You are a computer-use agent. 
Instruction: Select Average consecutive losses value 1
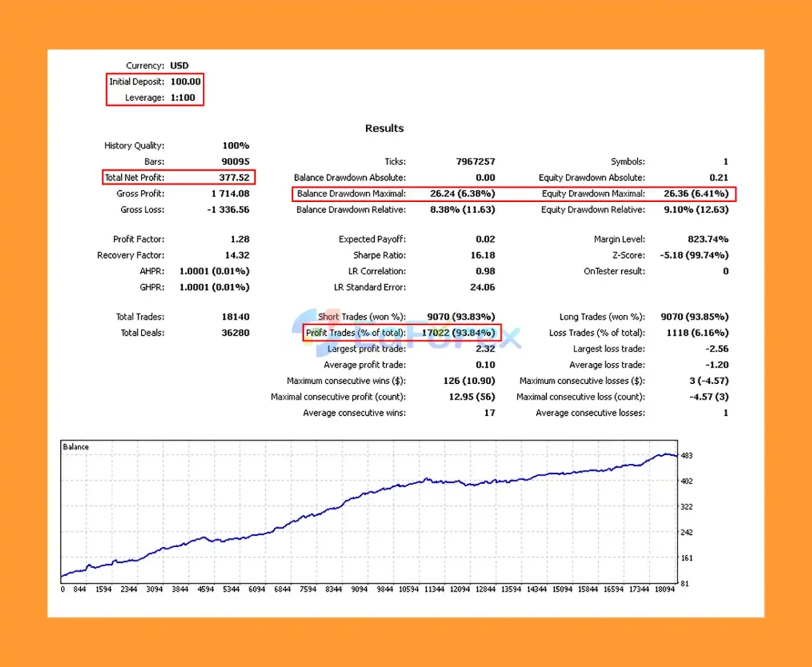726,413
